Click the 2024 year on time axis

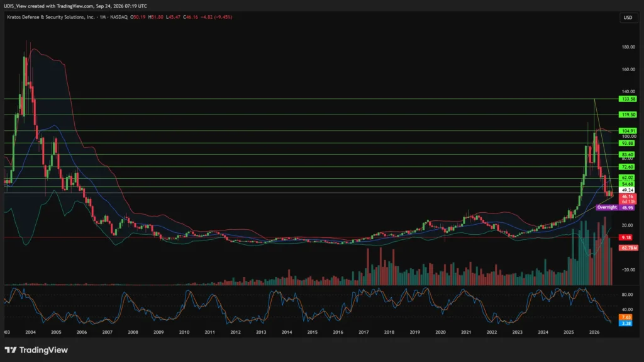543,332
